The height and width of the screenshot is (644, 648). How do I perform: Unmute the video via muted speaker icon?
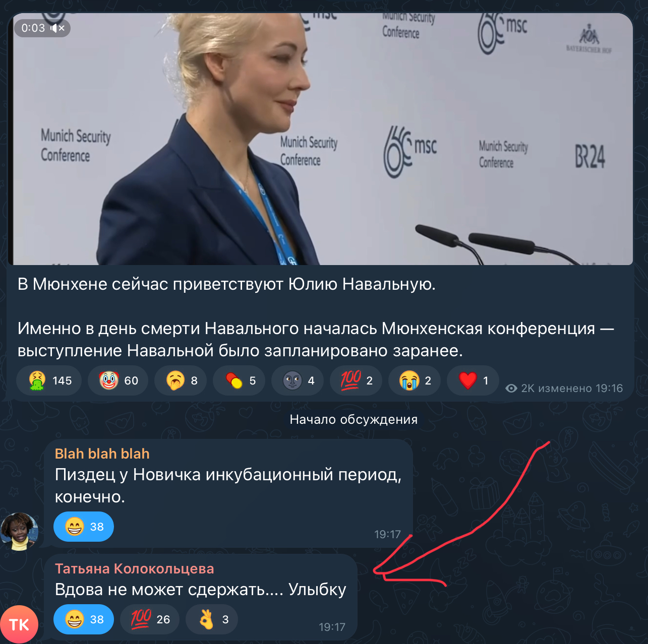point(57,28)
